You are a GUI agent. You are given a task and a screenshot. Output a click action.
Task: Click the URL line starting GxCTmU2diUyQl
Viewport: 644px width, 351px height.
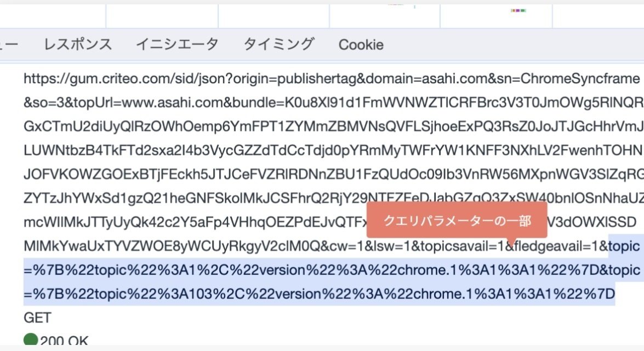(333, 126)
